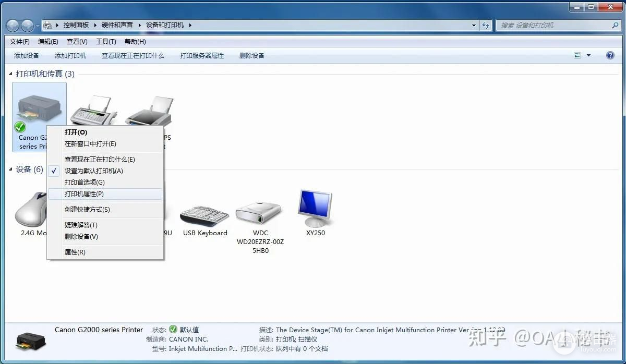
Task: Open the 工具(T) menu
Action: (x=106, y=42)
